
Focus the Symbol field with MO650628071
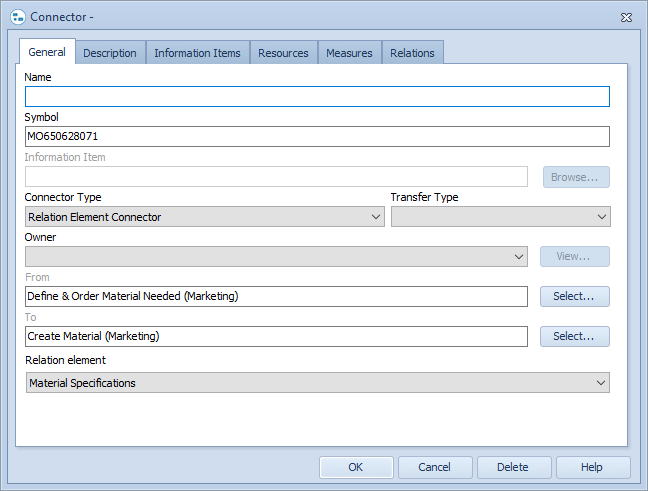coord(316,137)
